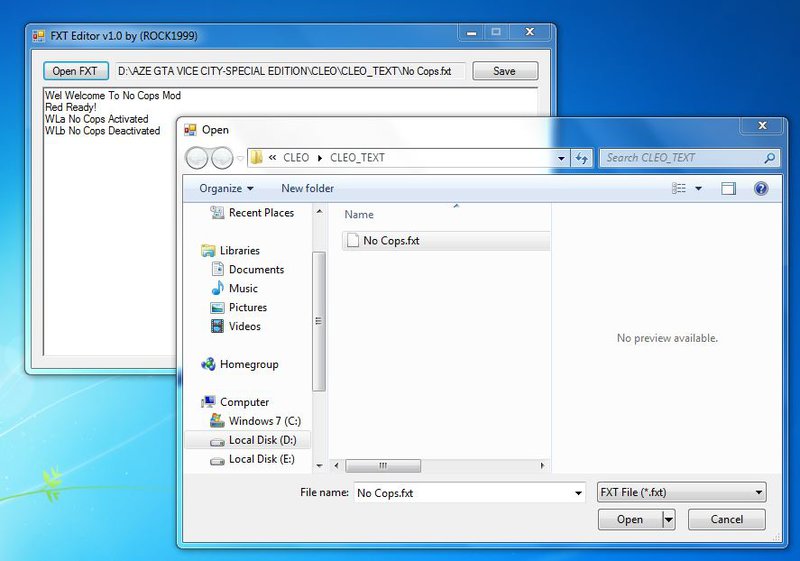Screen dimensions: 800x561
Task: Click the Refresh button by the address bar
Action: click(x=582, y=158)
